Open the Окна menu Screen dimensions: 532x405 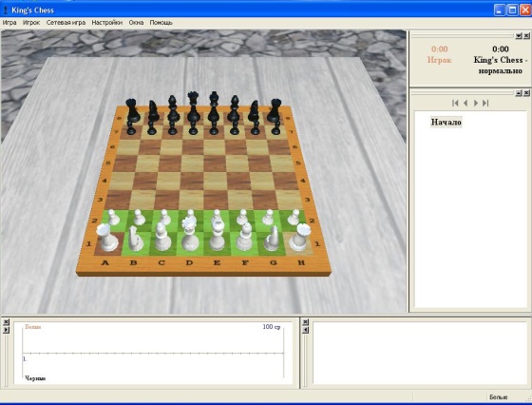[x=136, y=23]
